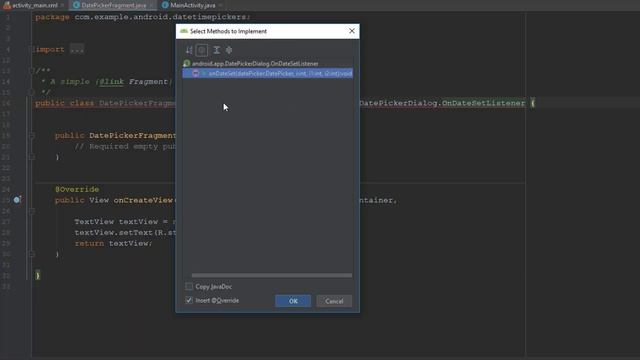The width and height of the screenshot is (640, 360).
Task: Expand the folded import statements
Action: coord(33,49)
